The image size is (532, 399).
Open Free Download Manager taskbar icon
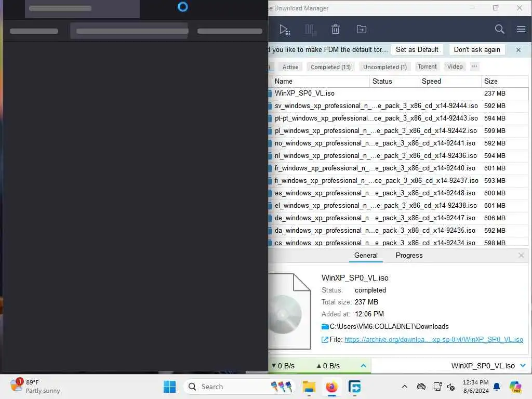(x=354, y=387)
